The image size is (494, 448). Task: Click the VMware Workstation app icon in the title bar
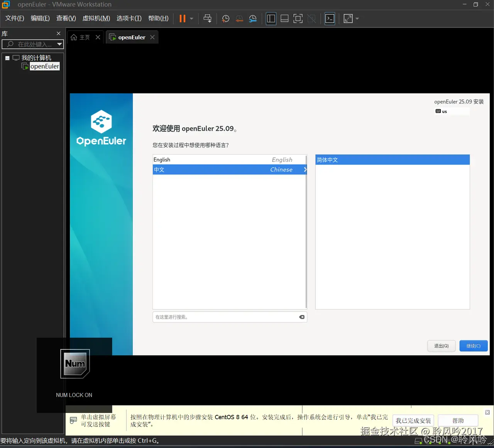pos(6,5)
